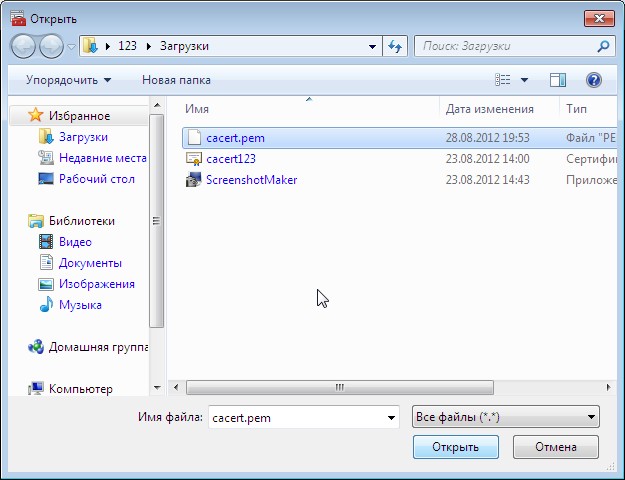Screen dimensions: 625x480
Task: Click the Forward navigation arrow button
Action: point(51,46)
